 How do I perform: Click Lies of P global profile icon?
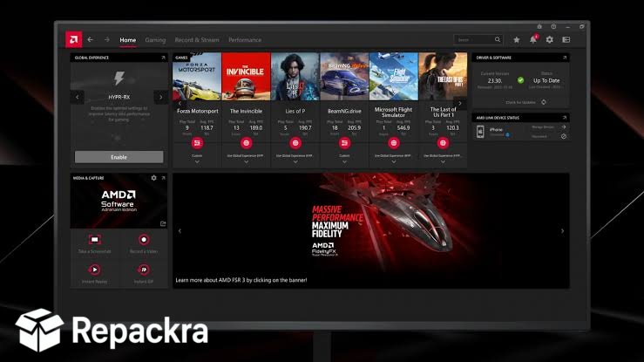click(x=295, y=143)
